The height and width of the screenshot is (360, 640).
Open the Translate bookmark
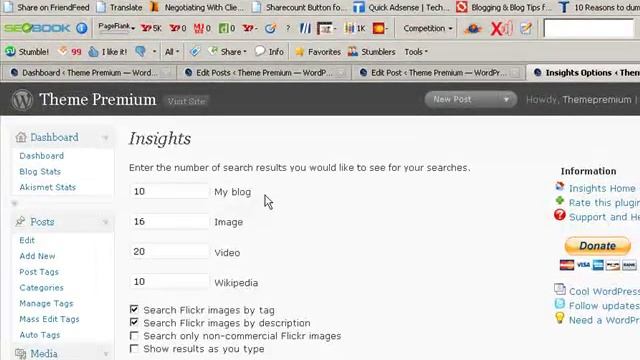[x=119, y=7]
